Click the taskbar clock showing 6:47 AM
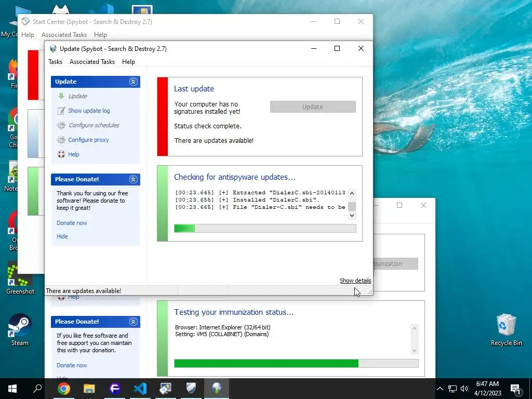 (487, 389)
